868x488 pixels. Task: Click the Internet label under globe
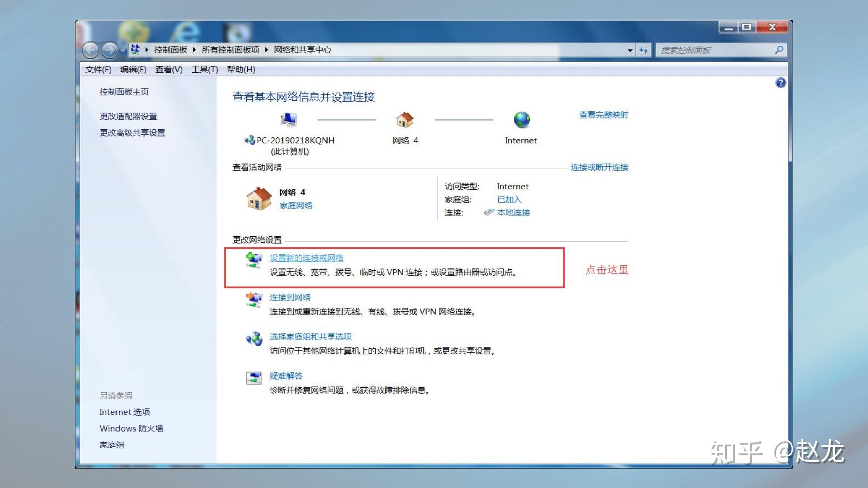521,141
